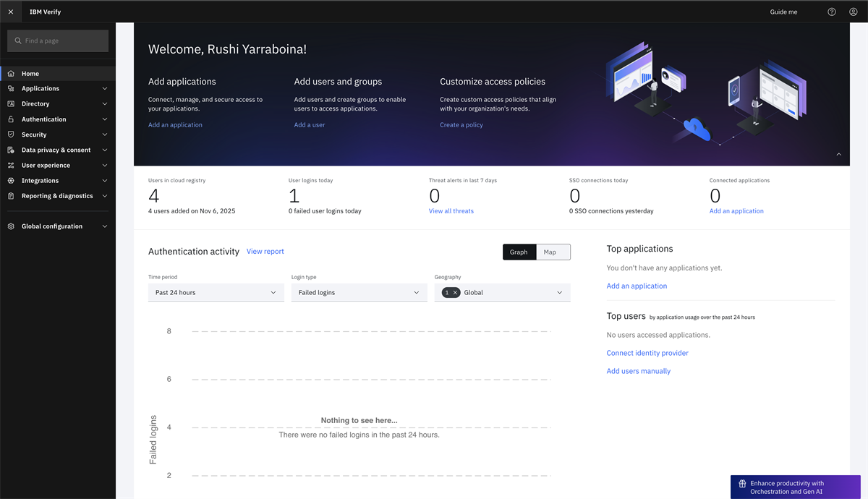Click inside the Find a page search field

57,40
